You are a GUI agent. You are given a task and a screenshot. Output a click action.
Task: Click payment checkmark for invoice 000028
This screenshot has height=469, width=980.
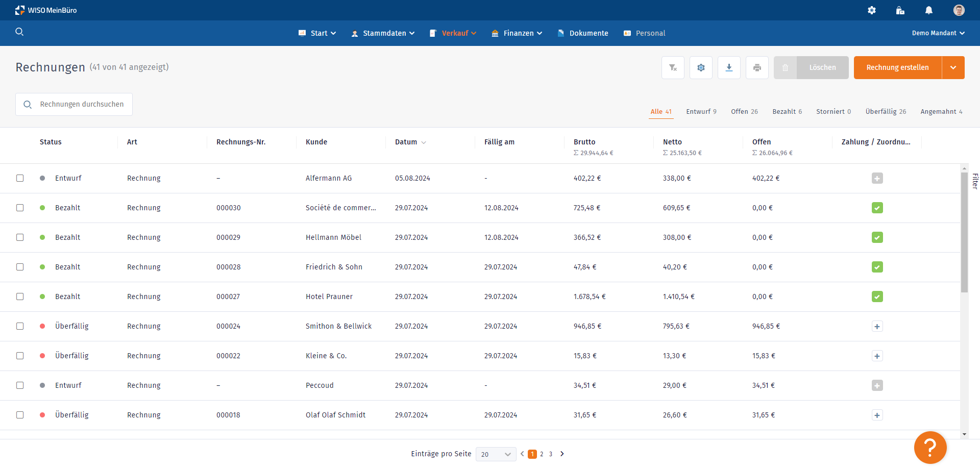[x=877, y=267]
